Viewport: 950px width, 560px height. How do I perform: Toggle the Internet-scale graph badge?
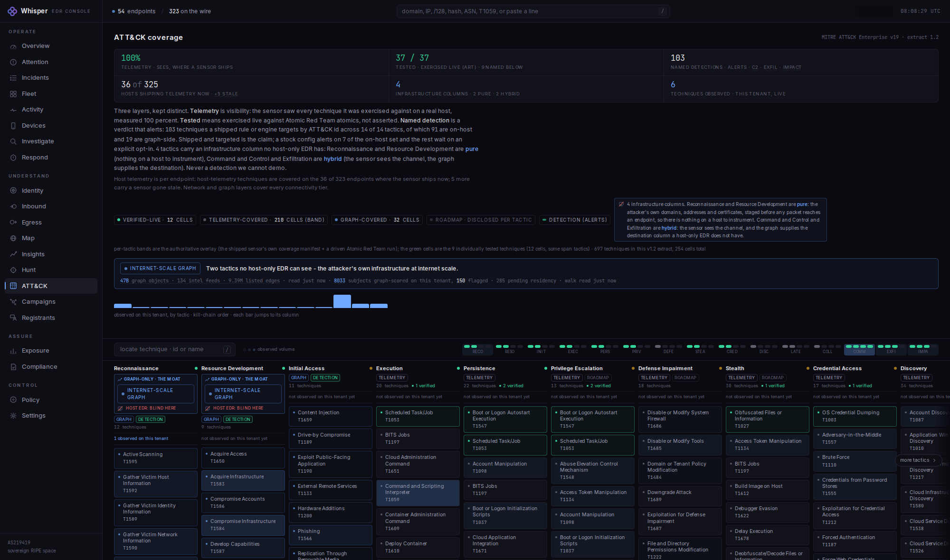click(x=160, y=269)
